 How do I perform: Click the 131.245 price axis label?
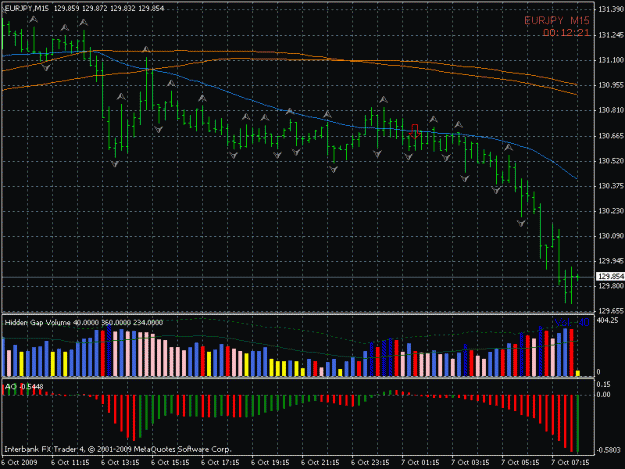tap(611, 35)
